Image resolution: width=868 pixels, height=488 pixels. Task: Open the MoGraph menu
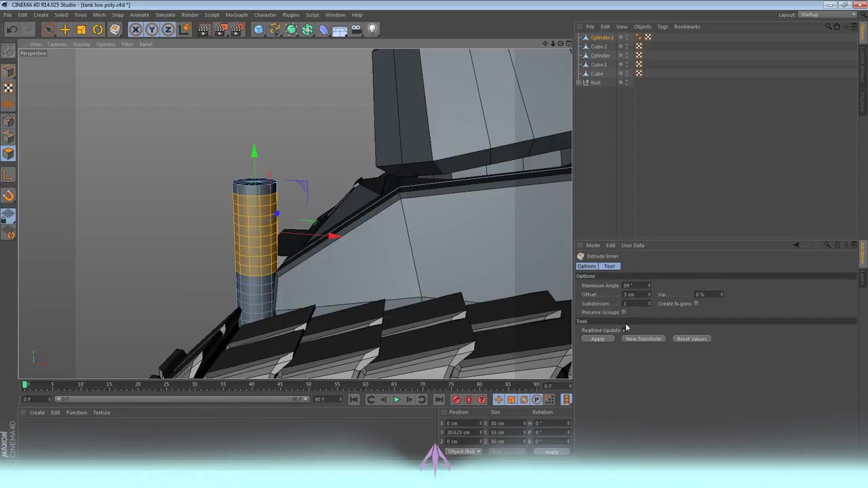pos(236,14)
